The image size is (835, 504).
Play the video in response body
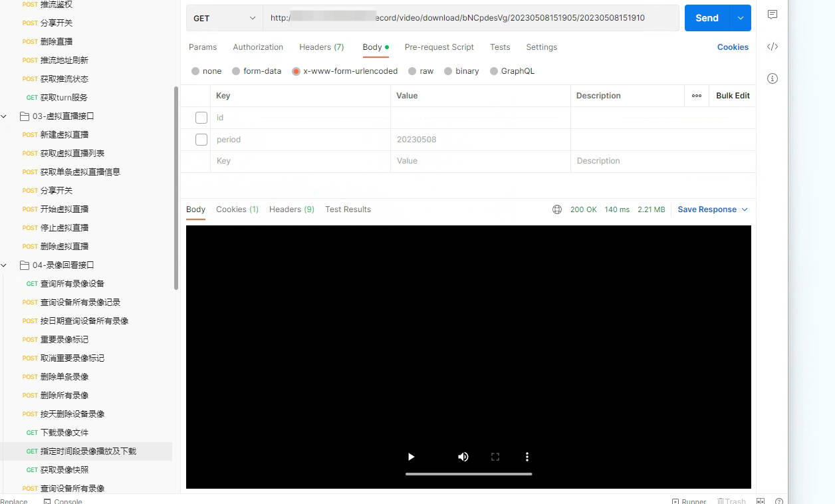[411, 457]
